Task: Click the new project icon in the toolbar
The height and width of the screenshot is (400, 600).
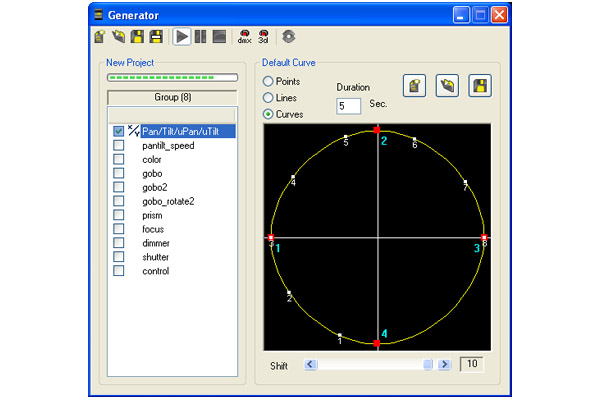Action: pyautogui.click(x=101, y=37)
